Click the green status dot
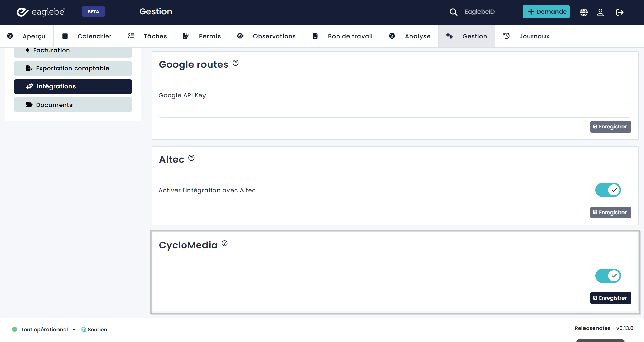Screen dimensions: 644x342 point(15,329)
